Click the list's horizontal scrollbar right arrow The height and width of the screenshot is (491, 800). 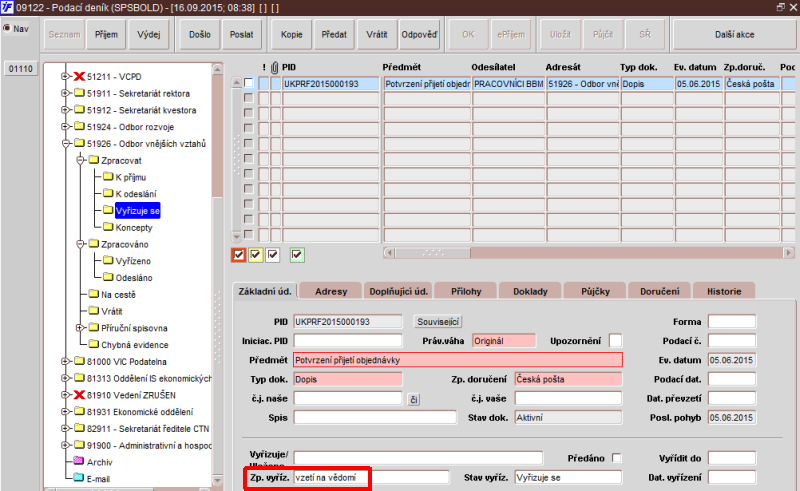(x=789, y=253)
